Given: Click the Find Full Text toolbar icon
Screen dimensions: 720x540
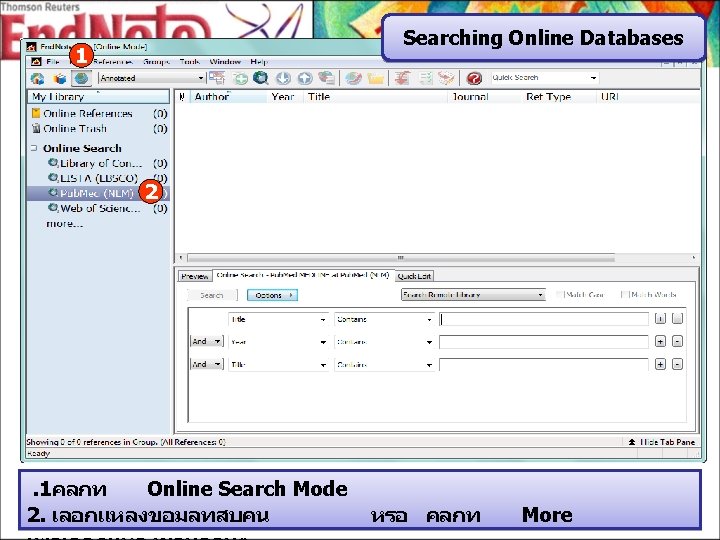Looking at the screenshot, I should [326, 78].
